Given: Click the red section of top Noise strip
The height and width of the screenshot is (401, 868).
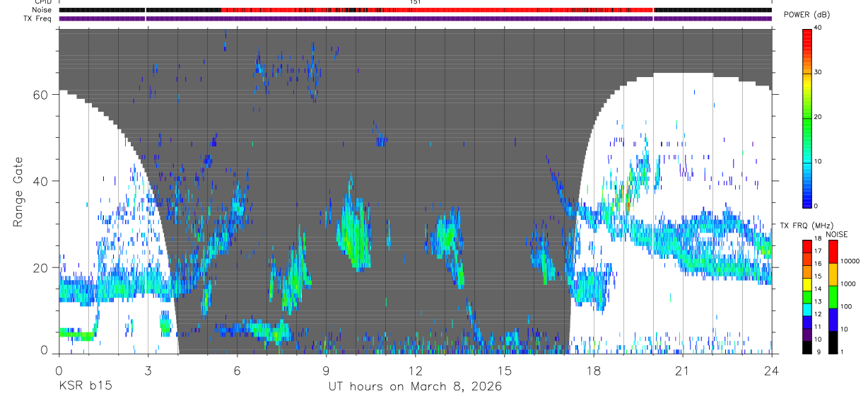Looking at the screenshot, I should click(x=437, y=10).
